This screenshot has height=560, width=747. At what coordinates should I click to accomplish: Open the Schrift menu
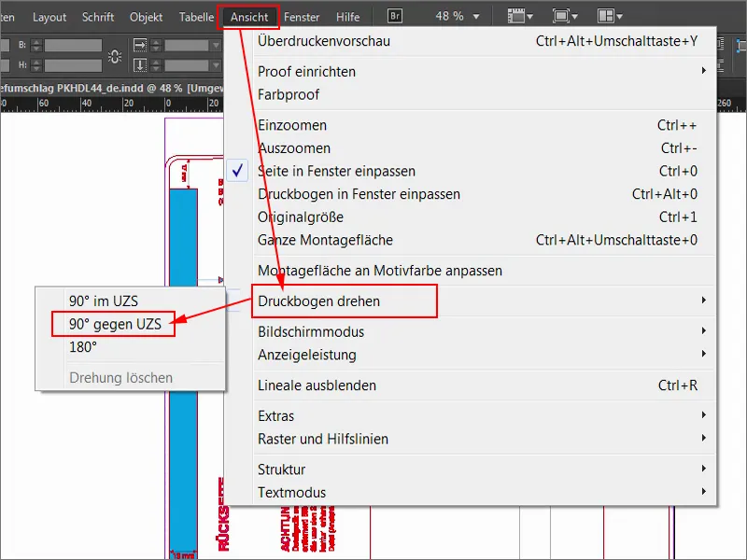(x=98, y=17)
